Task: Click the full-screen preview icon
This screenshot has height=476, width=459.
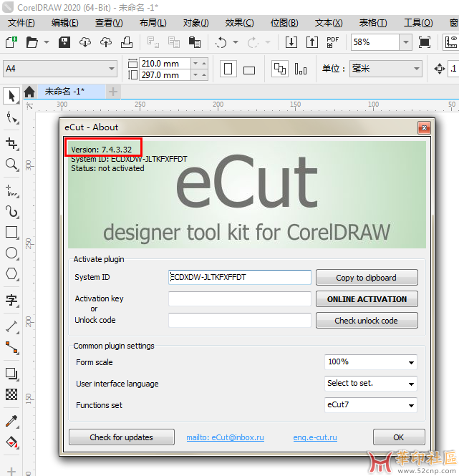Action: tap(425, 42)
